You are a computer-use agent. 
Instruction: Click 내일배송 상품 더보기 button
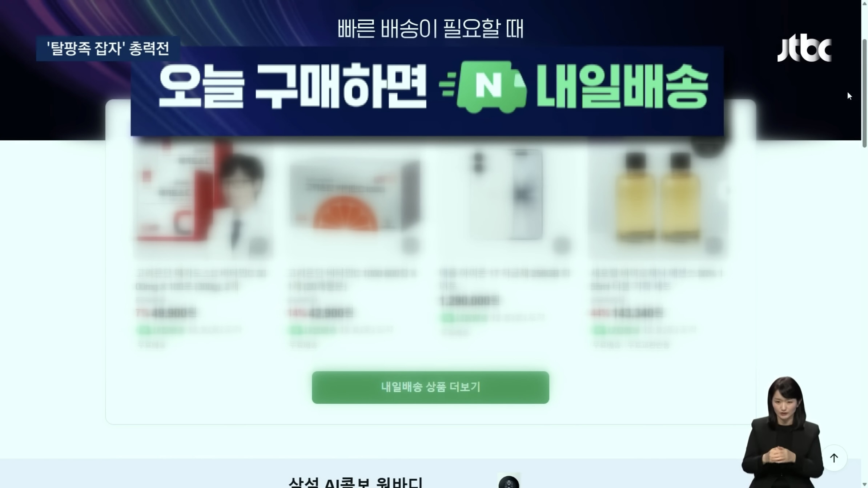tap(430, 387)
